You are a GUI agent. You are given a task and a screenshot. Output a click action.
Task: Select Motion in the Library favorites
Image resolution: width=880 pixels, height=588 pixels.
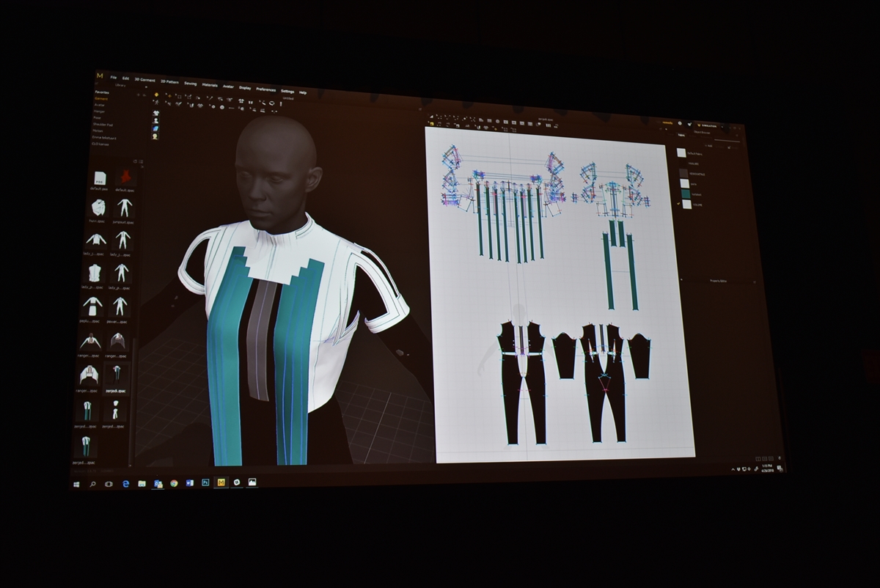tap(98, 131)
